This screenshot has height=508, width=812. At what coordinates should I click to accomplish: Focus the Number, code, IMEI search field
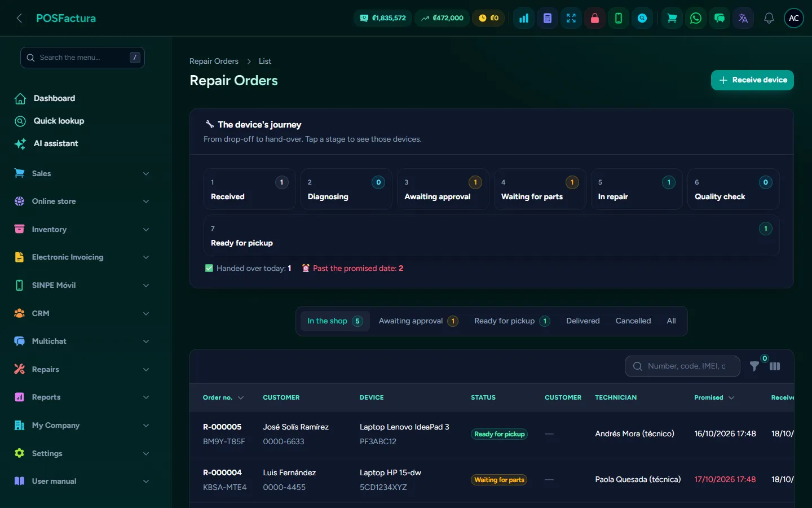pos(682,366)
